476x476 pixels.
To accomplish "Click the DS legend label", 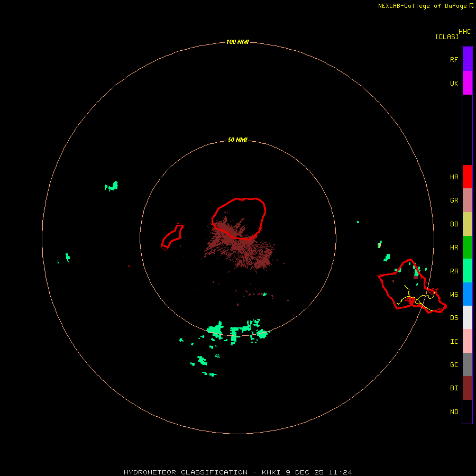I will [x=454, y=318].
